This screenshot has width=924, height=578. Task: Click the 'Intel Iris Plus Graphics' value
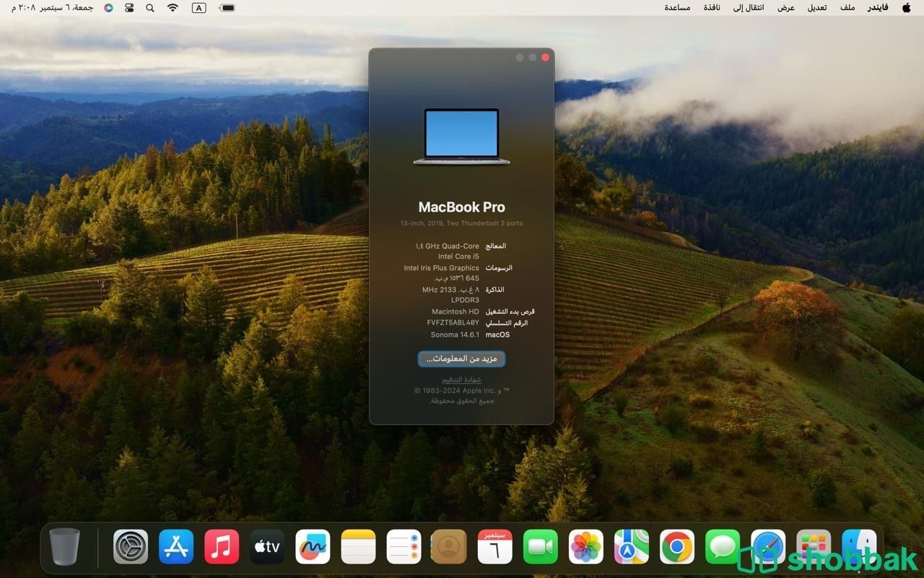[x=441, y=268]
